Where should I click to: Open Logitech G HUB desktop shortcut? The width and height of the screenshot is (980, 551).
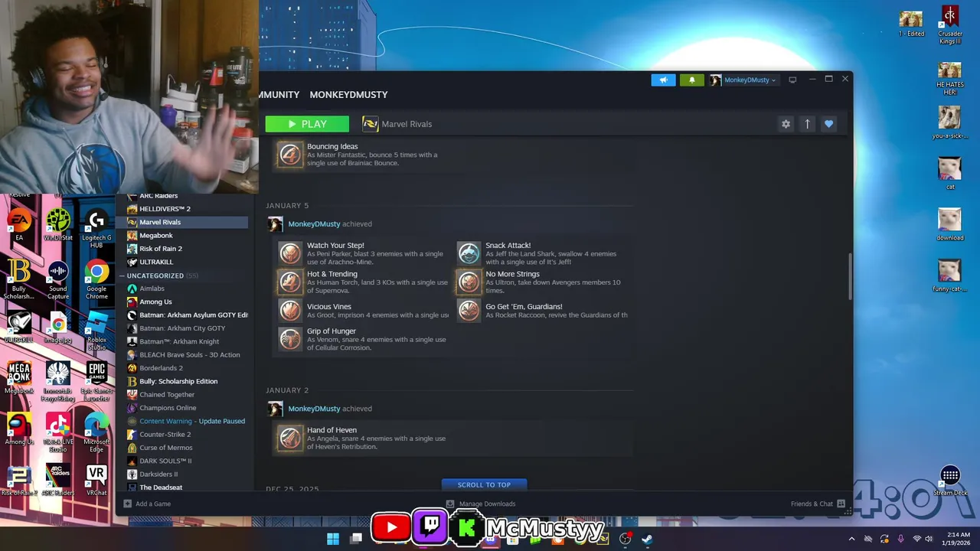(96, 229)
